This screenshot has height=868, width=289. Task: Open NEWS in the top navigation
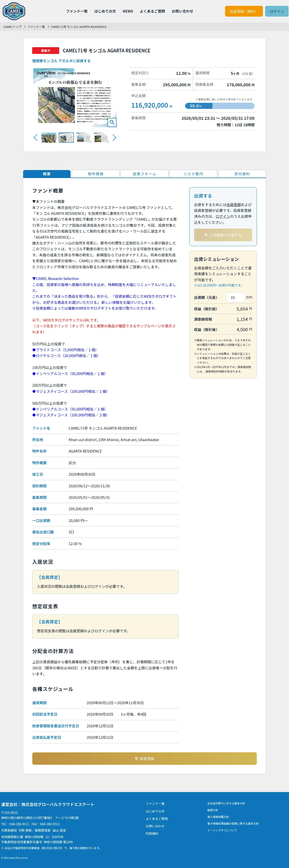[x=128, y=11]
